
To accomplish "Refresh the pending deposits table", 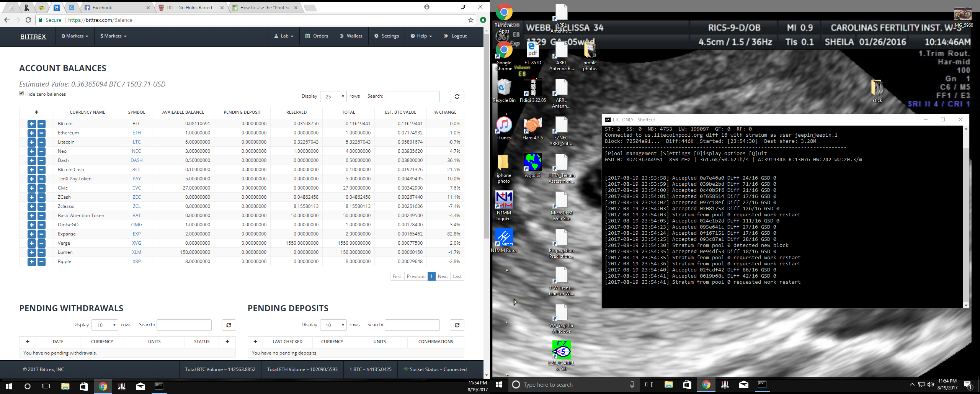I will 457,325.
